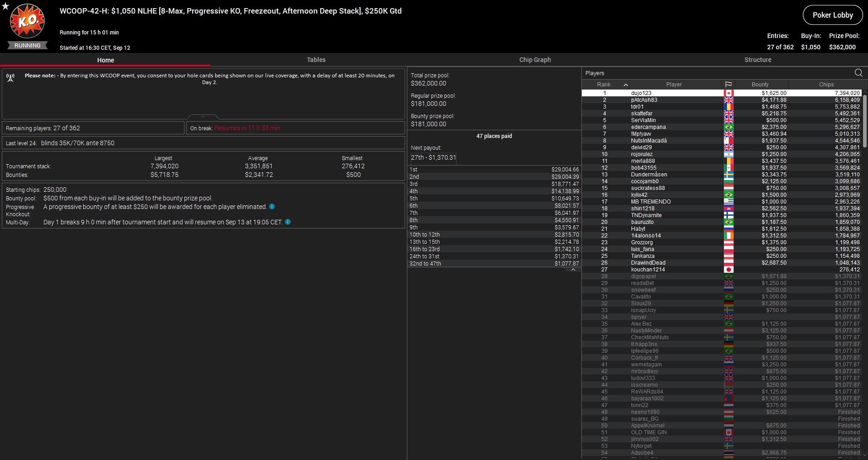
Task: Click flag icon for player kouchan1214
Action: (728, 270)
